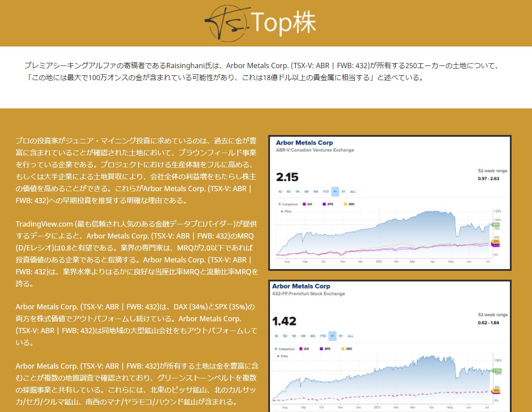
Task: Expand the Plots triangle on Frankfurt chart
Action: (x=278, y=356)
